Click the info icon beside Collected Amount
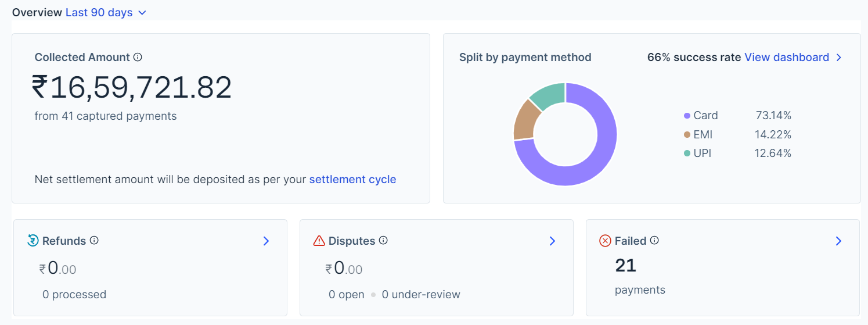The width and height of the screenshot is (868, 325). pos(138,57)
